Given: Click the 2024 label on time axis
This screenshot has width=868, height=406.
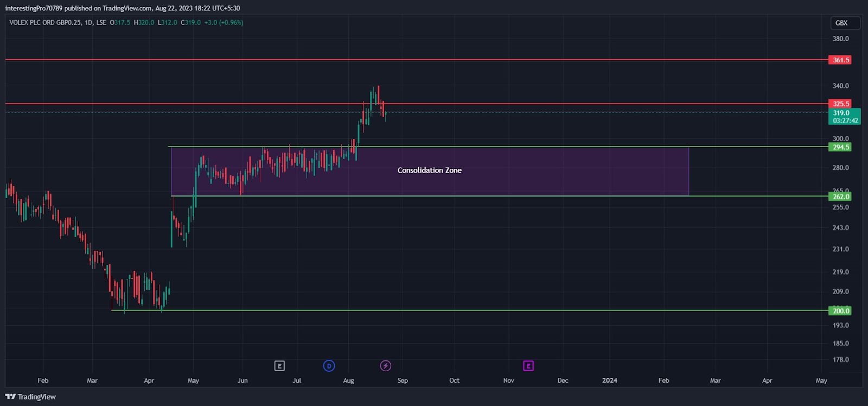Looking at the screenshot, I should [x=610, y=380].
